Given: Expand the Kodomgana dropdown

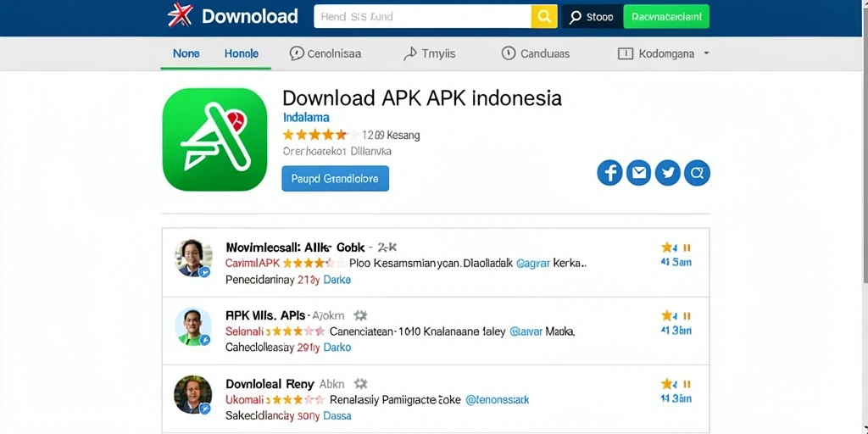Looking at the screenshot, I should (663, 53).
